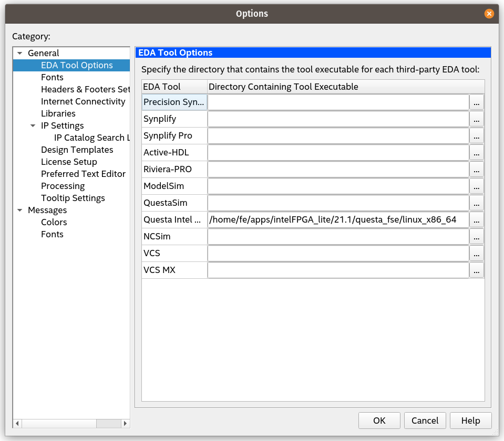Select the IP Catalog Search Locations page

(x=91, y=138)
